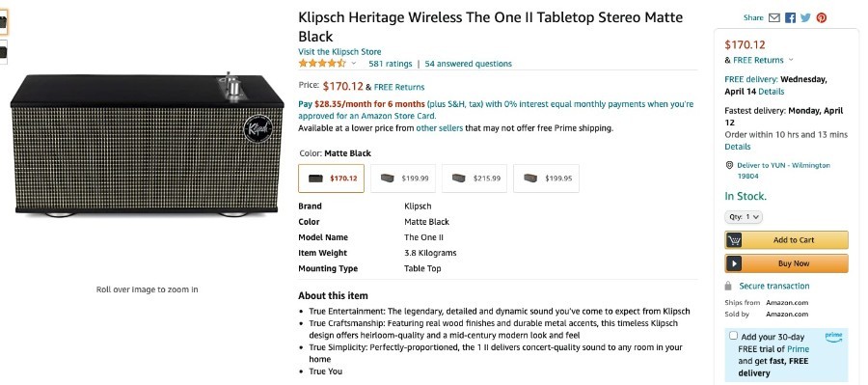Click the Secure transaction lock icon

728,286
